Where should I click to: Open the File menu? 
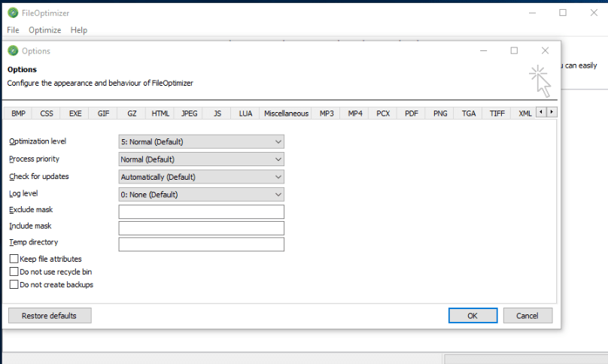pyautogui.click(x=13, y=30)
